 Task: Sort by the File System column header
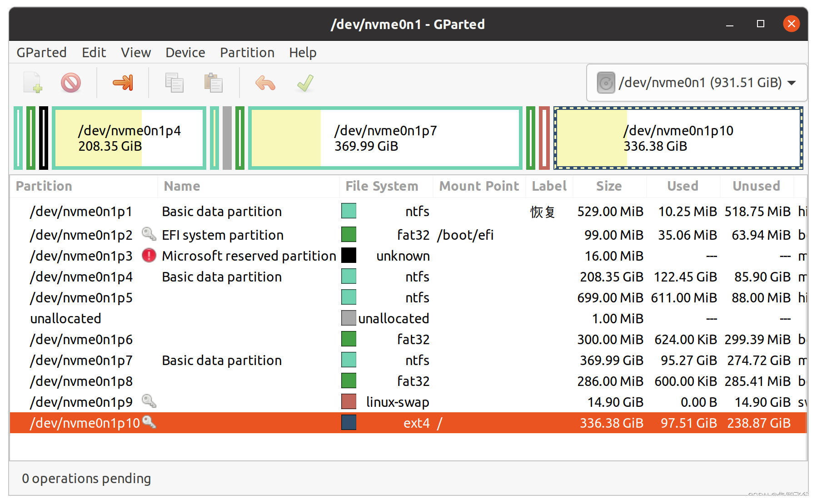point(386,186)
